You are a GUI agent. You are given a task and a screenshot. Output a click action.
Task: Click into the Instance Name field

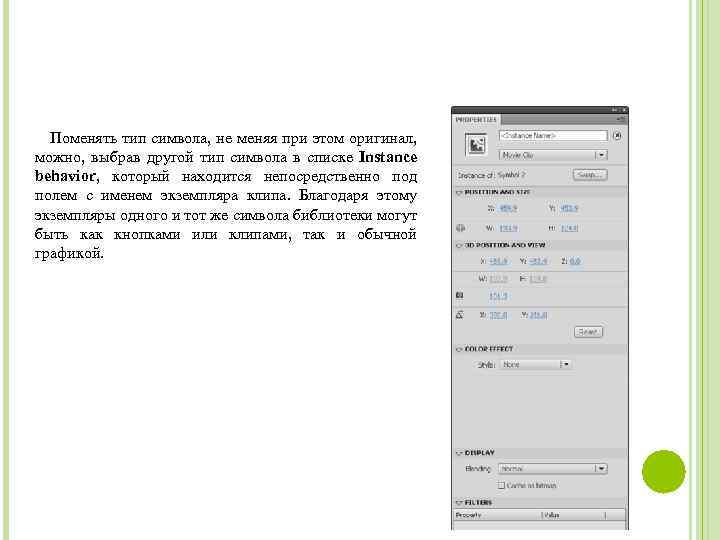tap(553, 136)
